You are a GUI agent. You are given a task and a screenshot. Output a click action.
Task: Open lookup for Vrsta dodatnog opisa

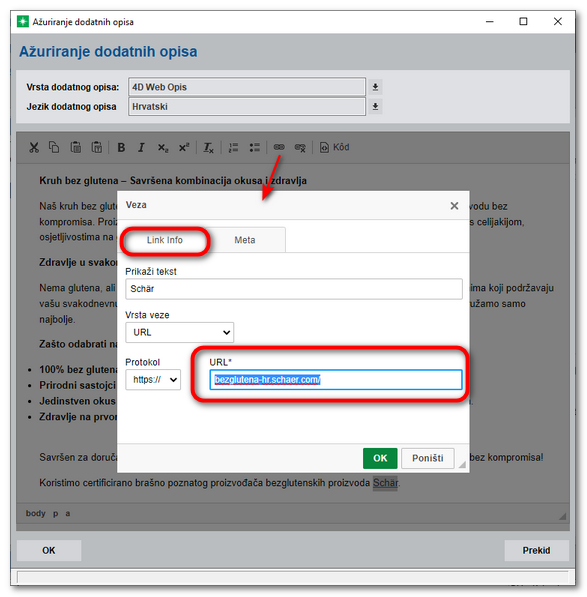click(375, 87)
